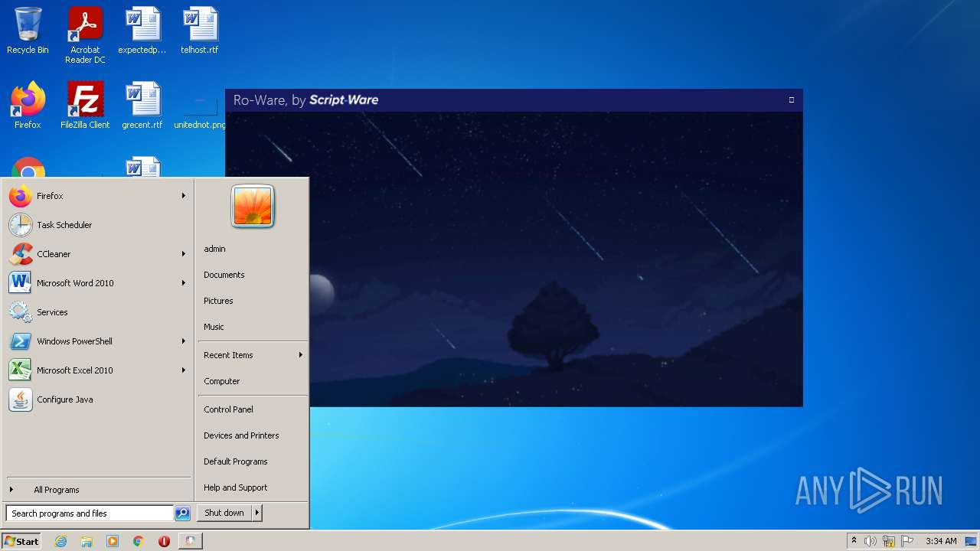This screenshot has height=551, width=980.
Task: Open Devices and Printers
Action: (x=253, y=435)
